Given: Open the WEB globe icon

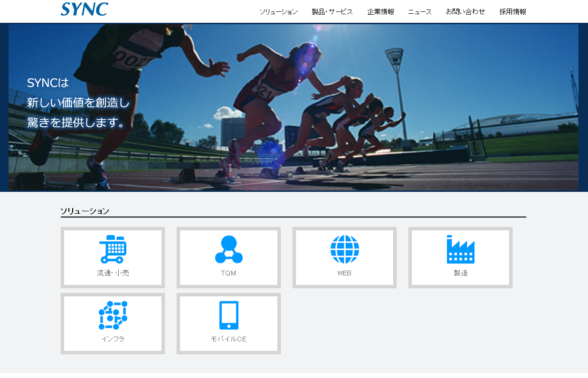Looking at the screenshot, I should coord(344,249).
